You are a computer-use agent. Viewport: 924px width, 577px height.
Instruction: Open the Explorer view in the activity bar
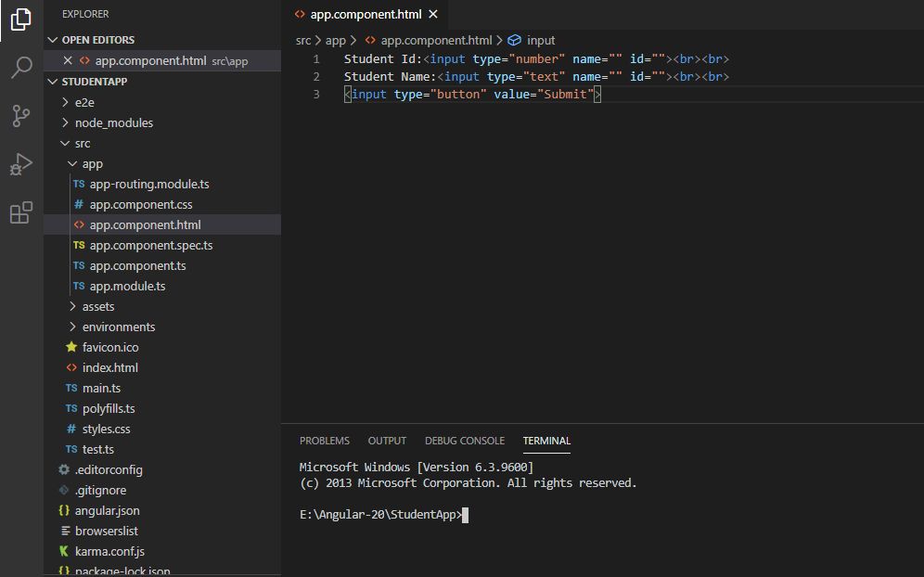point(20,19)
